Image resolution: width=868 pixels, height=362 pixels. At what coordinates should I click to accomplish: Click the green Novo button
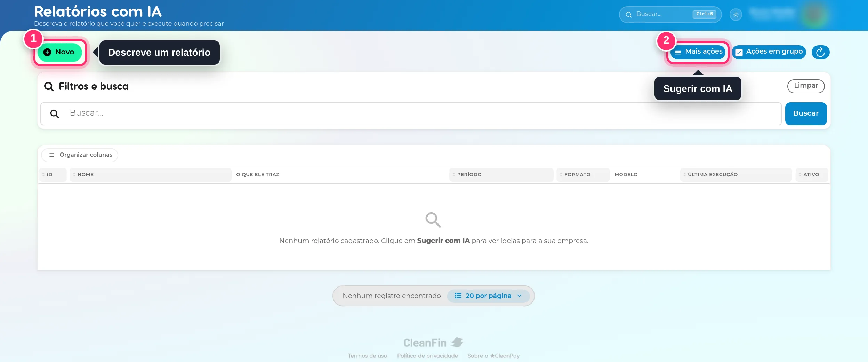60,52
